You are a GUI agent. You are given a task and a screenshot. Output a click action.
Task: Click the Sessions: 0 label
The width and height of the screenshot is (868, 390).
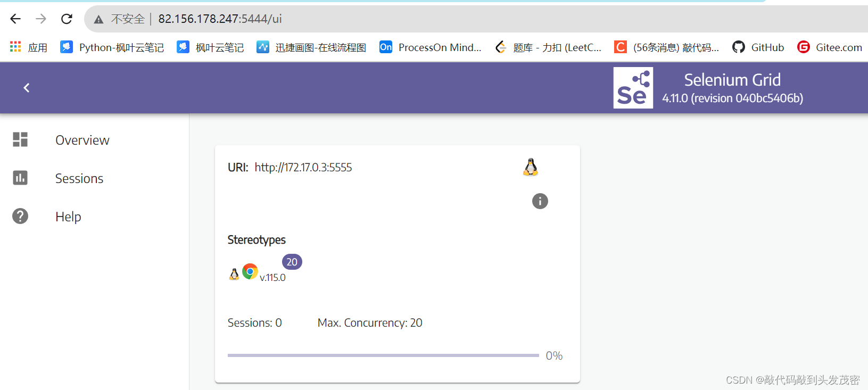[255, 323]
